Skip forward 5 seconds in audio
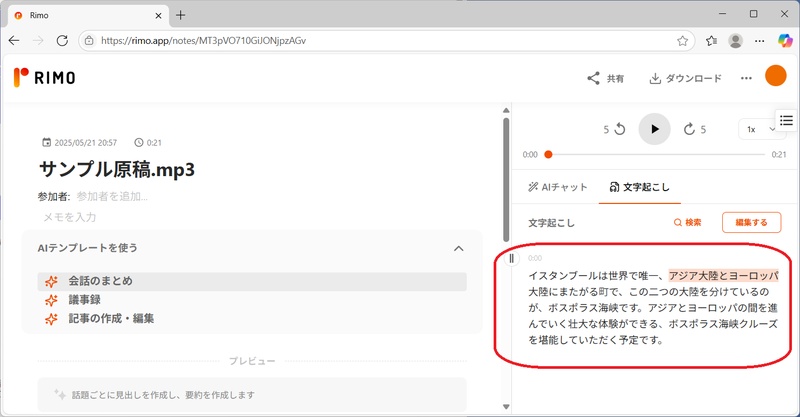 [x=694, y=129]
